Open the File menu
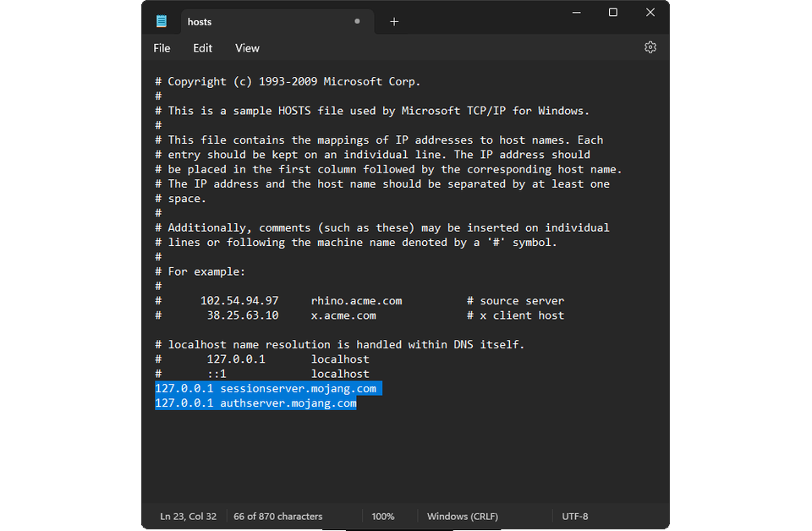This screenshot has width=812, height=531. pos(161,48)
